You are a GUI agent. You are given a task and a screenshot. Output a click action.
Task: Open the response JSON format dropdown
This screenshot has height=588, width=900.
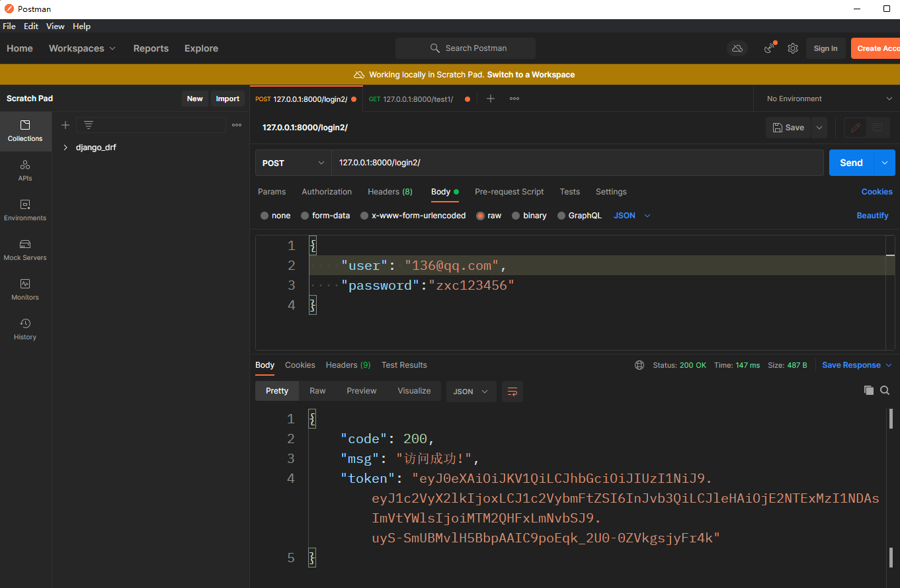(x=471, y=392)
